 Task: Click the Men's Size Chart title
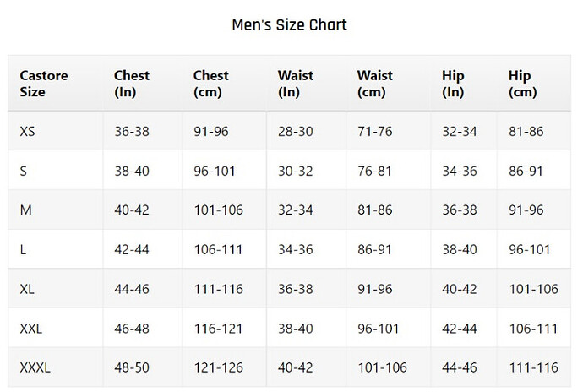click(289, 25)
